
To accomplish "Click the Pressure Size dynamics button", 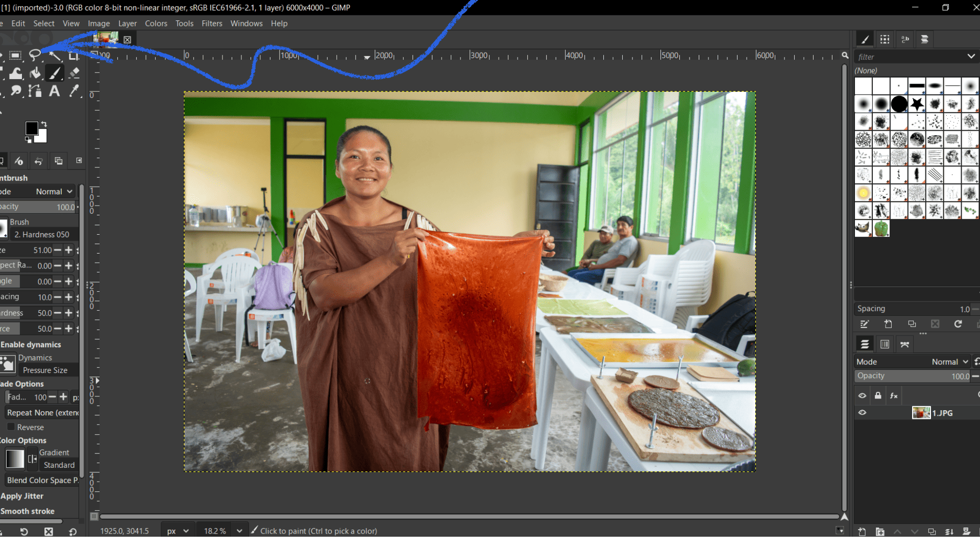I will 45,370.
